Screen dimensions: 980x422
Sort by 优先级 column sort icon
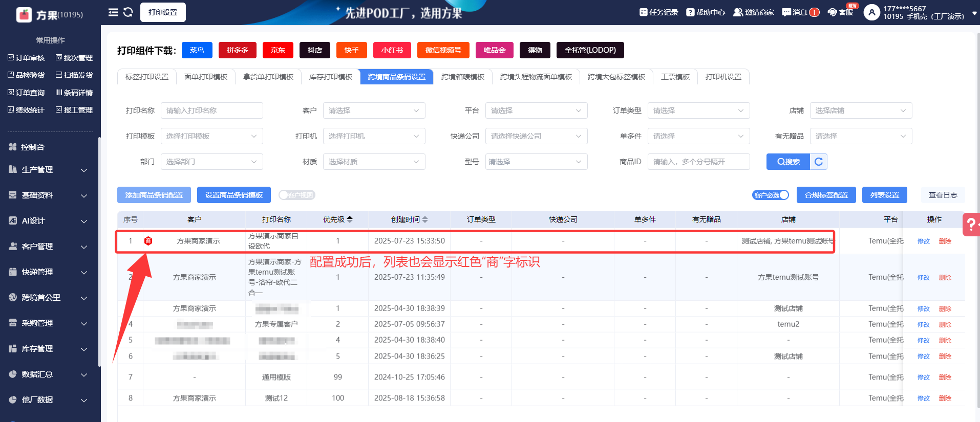click(350, 219)
